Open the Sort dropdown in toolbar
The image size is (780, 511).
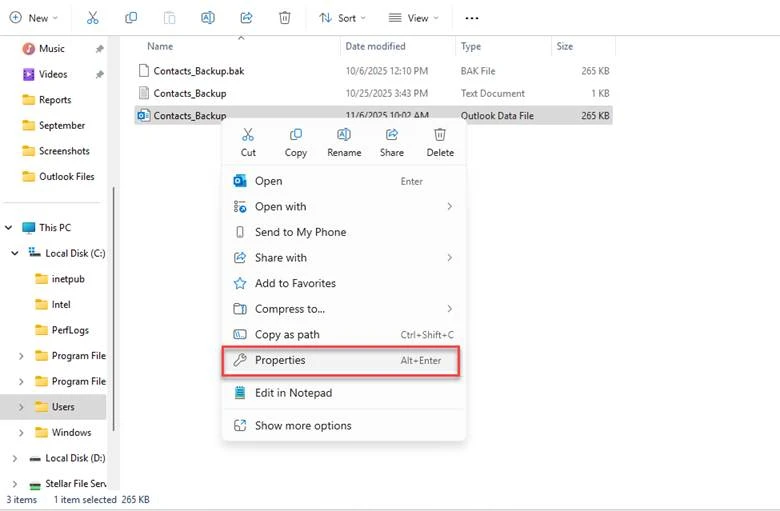tap(342, 18)
